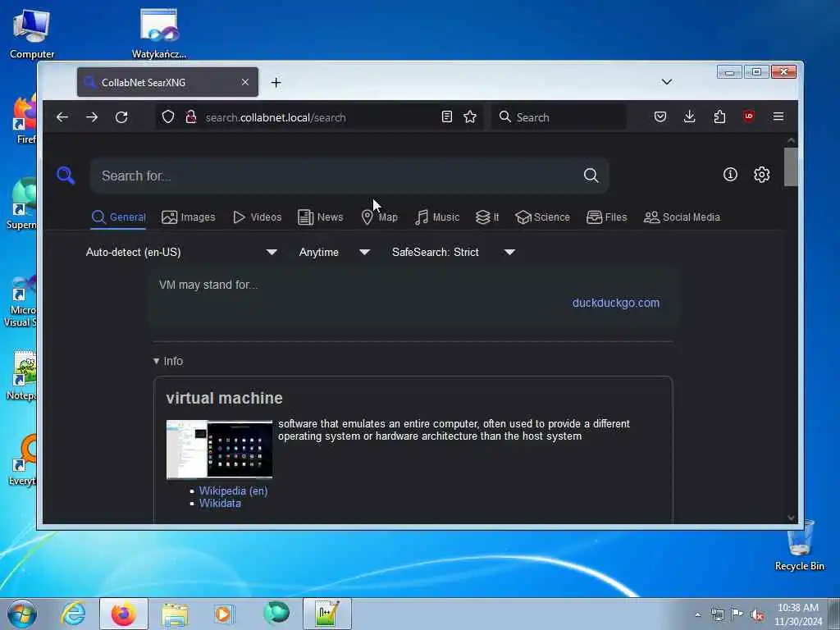Bookmark this page with the star icon

(470, 116)
